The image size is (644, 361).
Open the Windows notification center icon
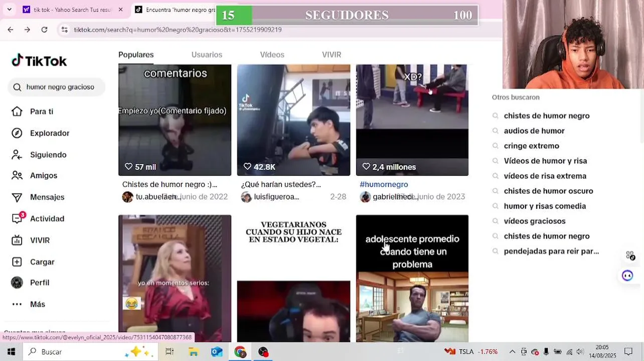pos(628,351)
